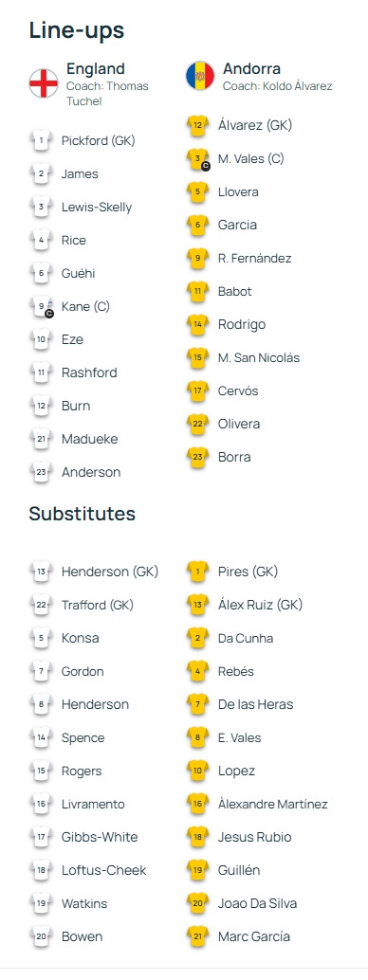
Task: Click M. Vales' yellow number 3 shirt
Action: 198,158
